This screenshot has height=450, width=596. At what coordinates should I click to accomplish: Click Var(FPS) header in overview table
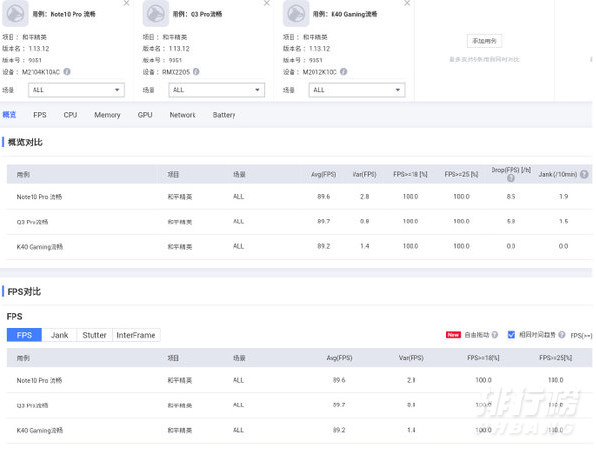(364, 174)
